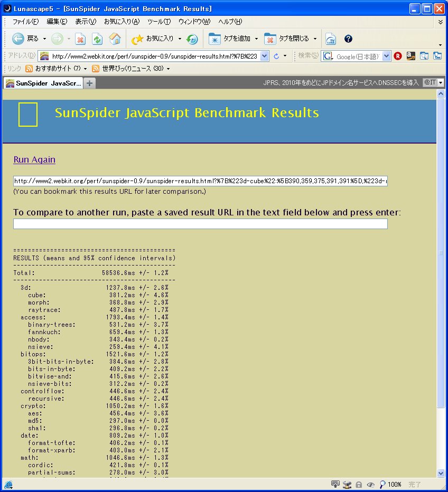Click the Amazon icon in the search toolbar
Screen dimensions: 448x492
410,56
